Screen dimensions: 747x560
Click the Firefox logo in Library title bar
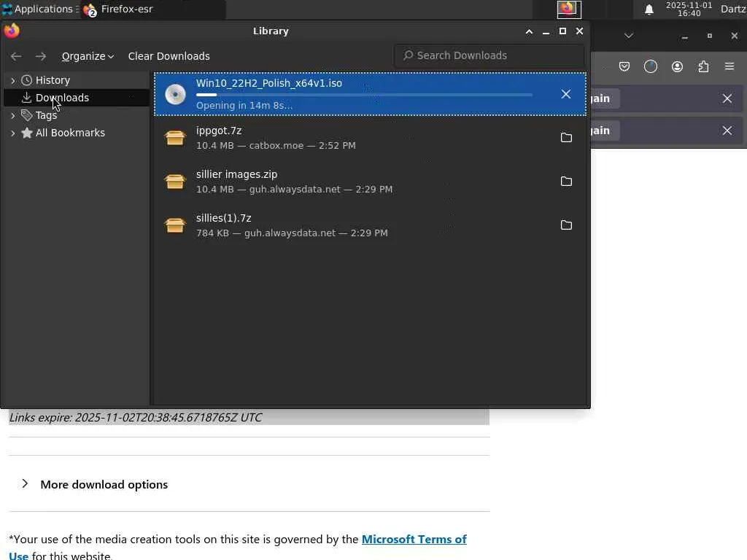12,31
